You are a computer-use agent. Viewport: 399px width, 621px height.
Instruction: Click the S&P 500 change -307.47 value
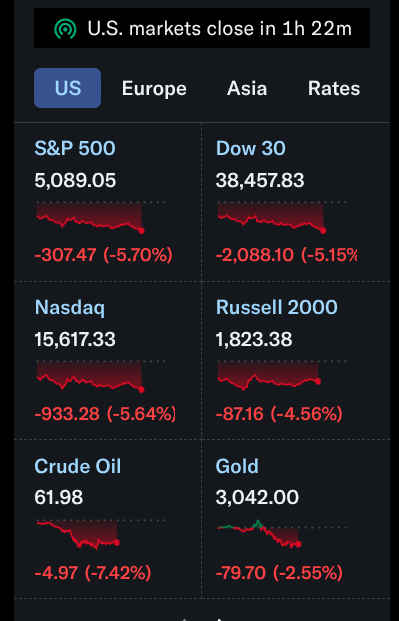click(65, 255)
